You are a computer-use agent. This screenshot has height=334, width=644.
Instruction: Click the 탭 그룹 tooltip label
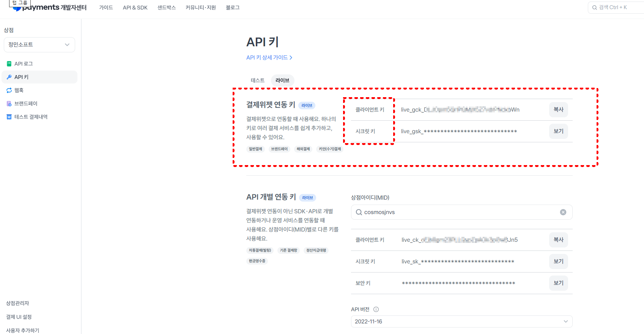[20, 3]
